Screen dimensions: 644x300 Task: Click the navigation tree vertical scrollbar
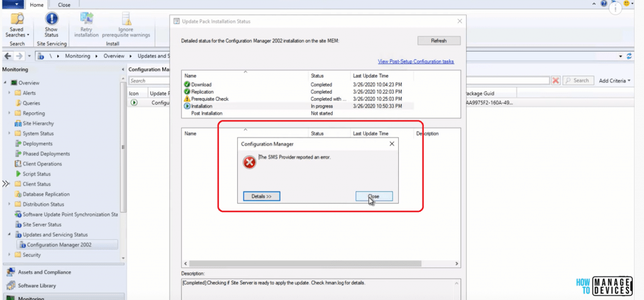point(123,148)
